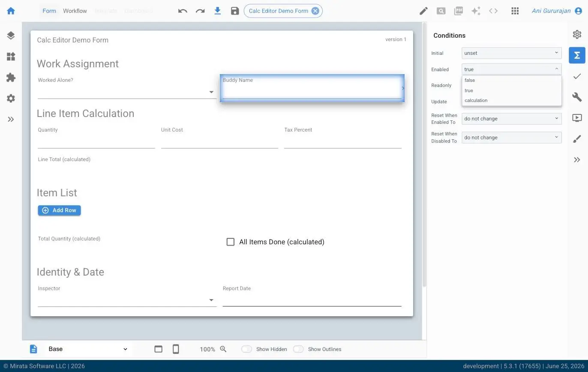Click the 100% zoom value
Image resolution: width=588 pixels, height=372 pixels.
click(207, 349)
